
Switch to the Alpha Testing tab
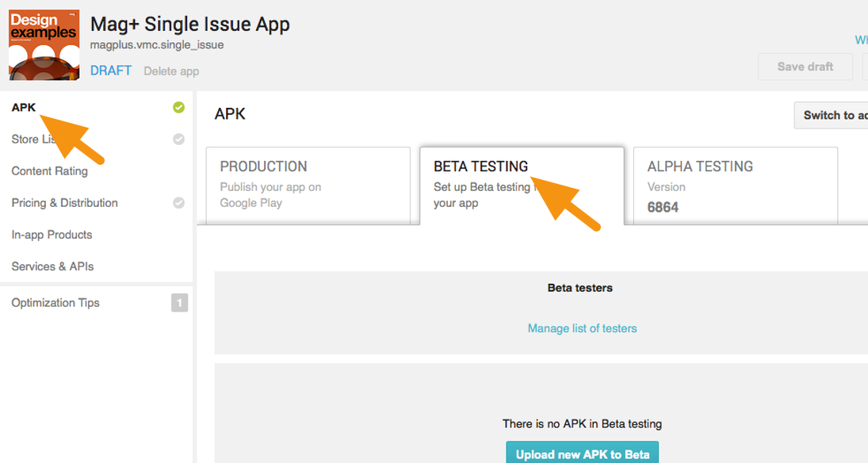pos(736,186)
